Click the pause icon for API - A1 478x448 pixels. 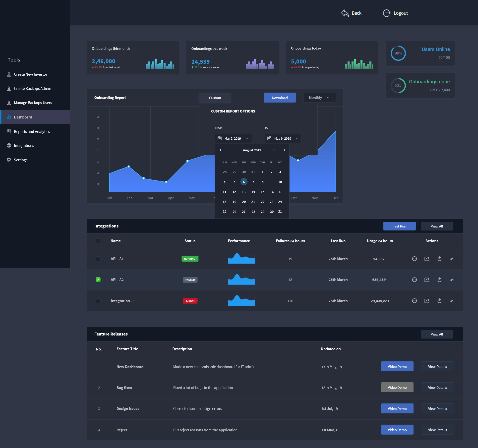[x=414, y=259]
